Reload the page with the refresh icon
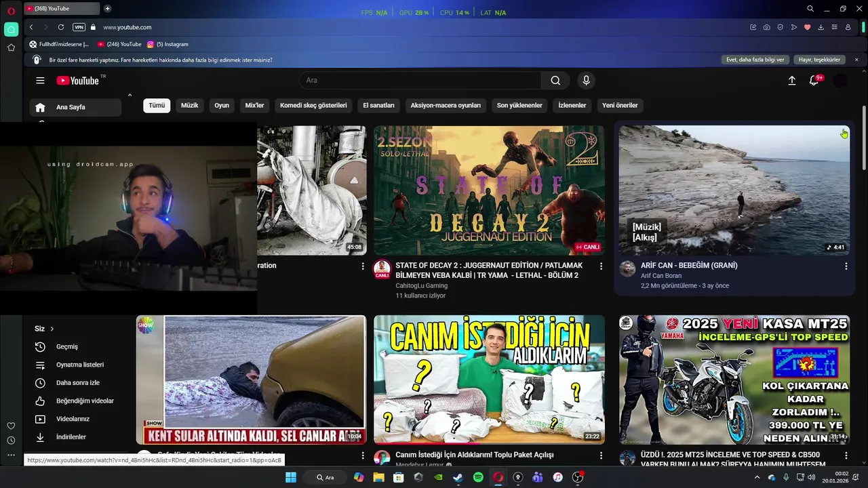This screenshot has height=488, width=868. pyautogui.click(x=61, y=27)
